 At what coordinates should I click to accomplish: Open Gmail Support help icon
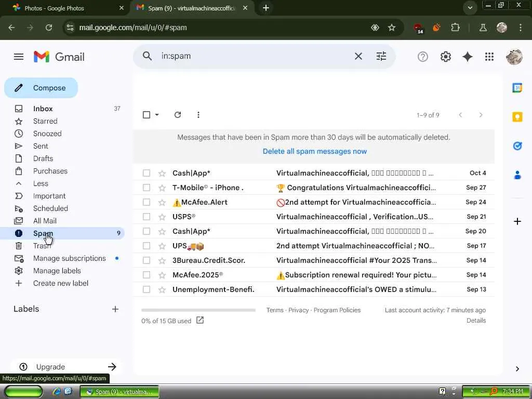pyautogui.click(x=422, y=57)
